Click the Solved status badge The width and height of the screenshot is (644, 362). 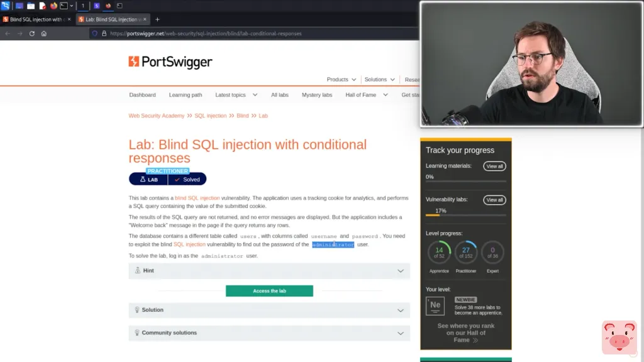pos(187,179)
